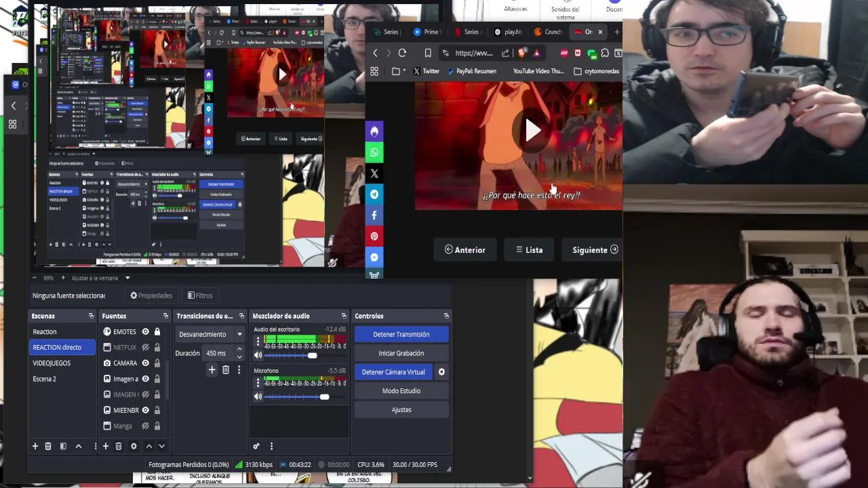Viewport: 868px width, 488px height.
Task: Mute Audio del escritorio
Action: click(258, 355)
